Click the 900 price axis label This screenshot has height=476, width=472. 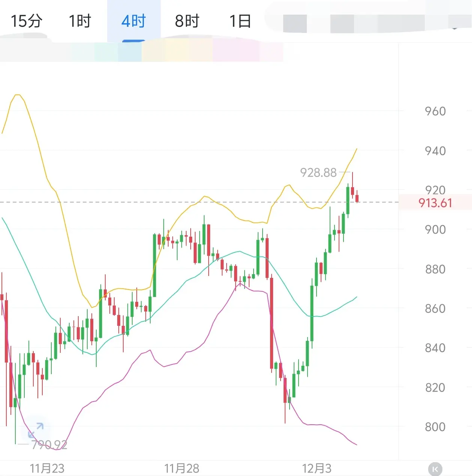pos(435,230)
